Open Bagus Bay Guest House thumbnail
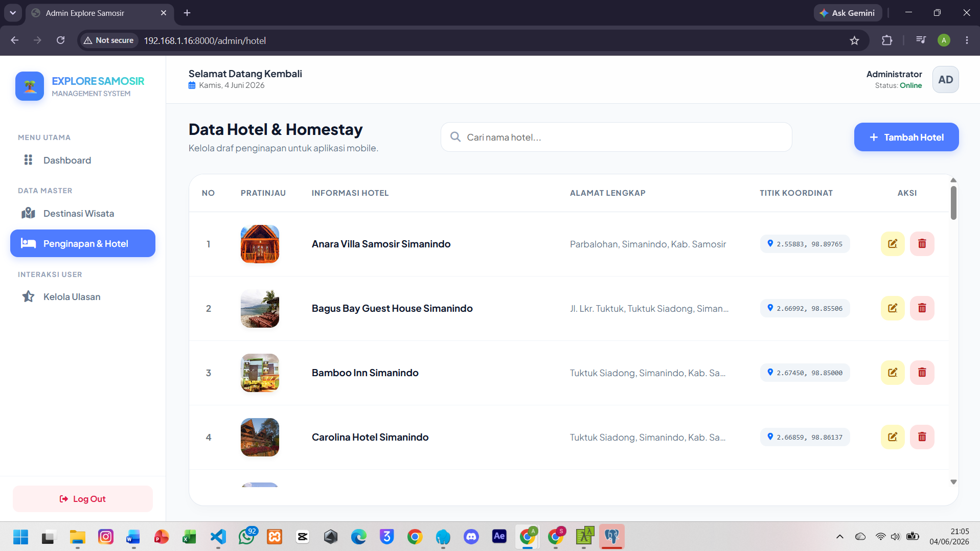The width and height of the screenshot is (980, 551). coord(260,308)
